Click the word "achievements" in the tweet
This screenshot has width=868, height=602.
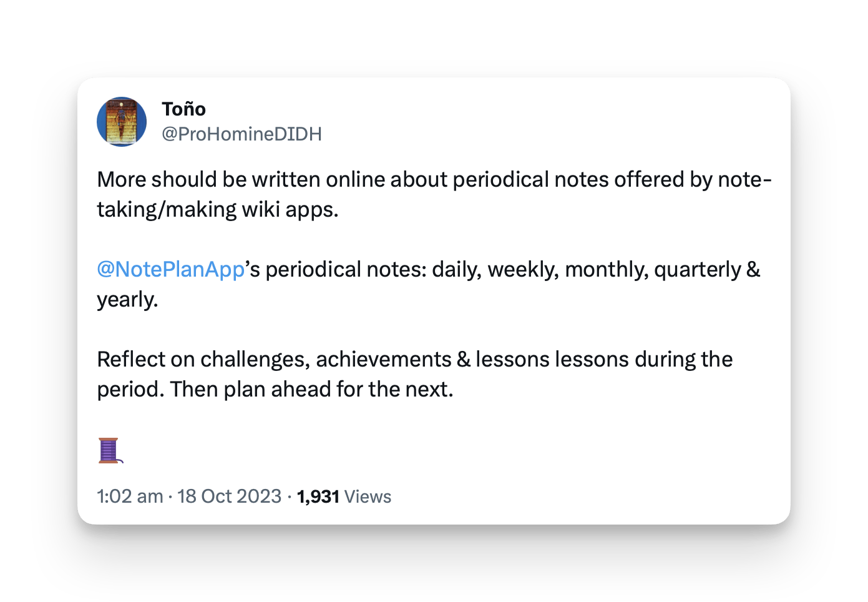point(383,360)
